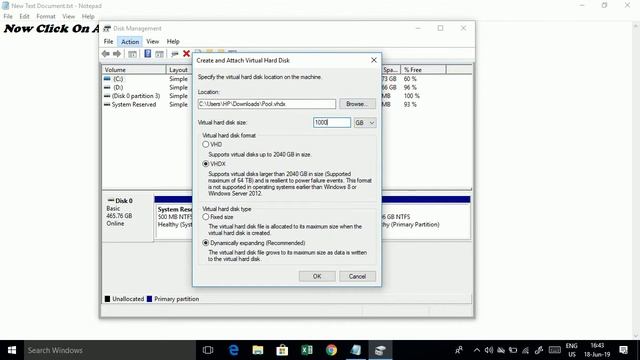Close the Create and Attach dialog
This screenshot has height=360, width=640.
(373, 60)
